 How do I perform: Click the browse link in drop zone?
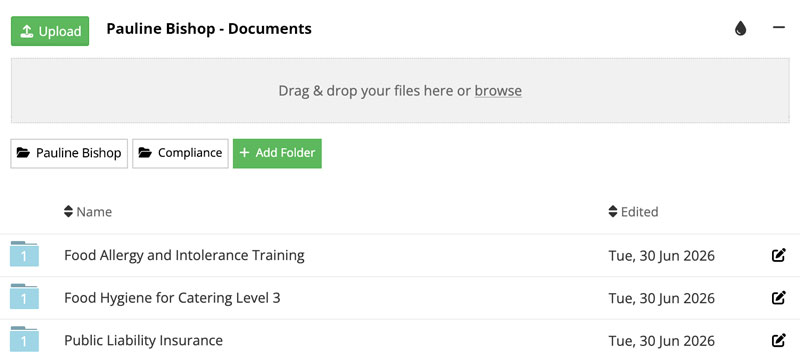(498, 91)
